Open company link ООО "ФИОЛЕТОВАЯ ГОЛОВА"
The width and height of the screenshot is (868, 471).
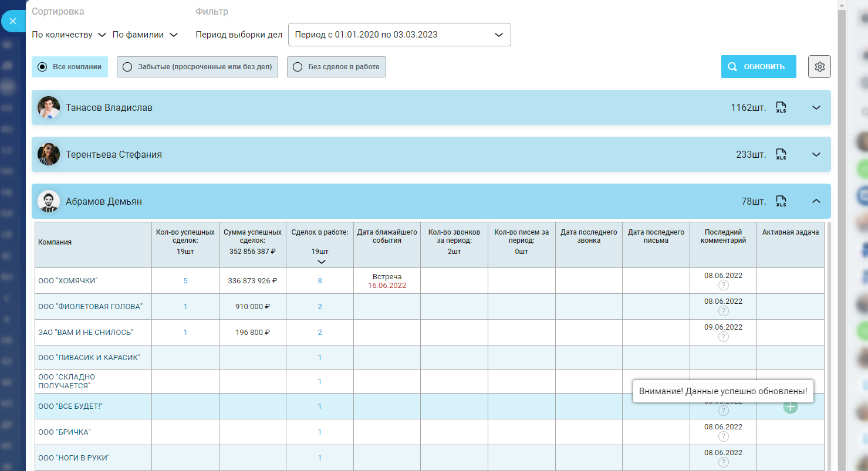pos(90,307)
